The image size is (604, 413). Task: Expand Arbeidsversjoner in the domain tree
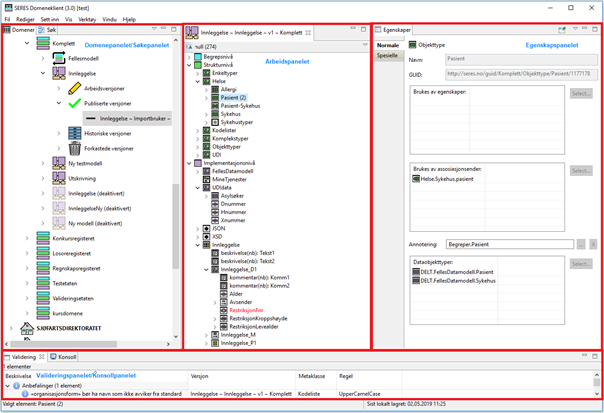click(59, 88)
